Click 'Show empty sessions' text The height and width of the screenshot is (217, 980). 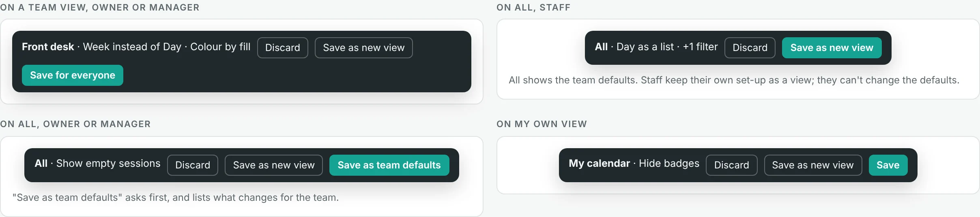click(108, 164)
